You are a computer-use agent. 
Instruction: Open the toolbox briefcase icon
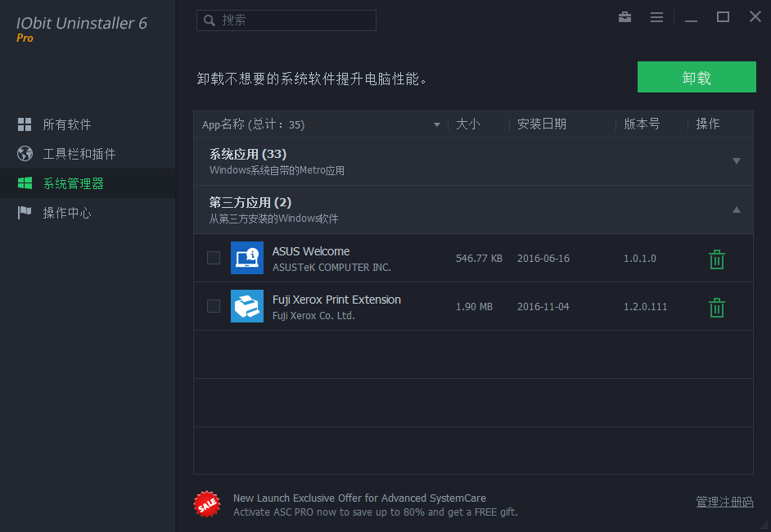(x=624, y=17)
